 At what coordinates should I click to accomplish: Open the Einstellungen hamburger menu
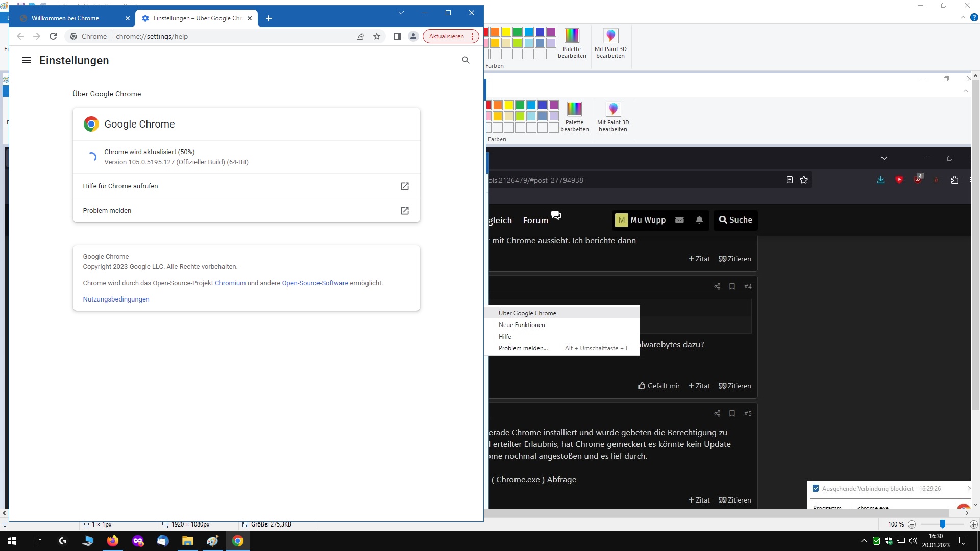27,60
